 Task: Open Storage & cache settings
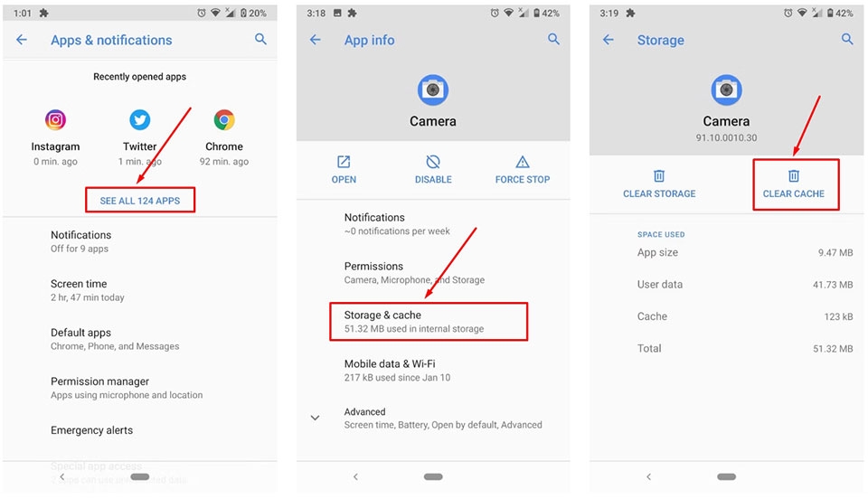tap(429, 322)
